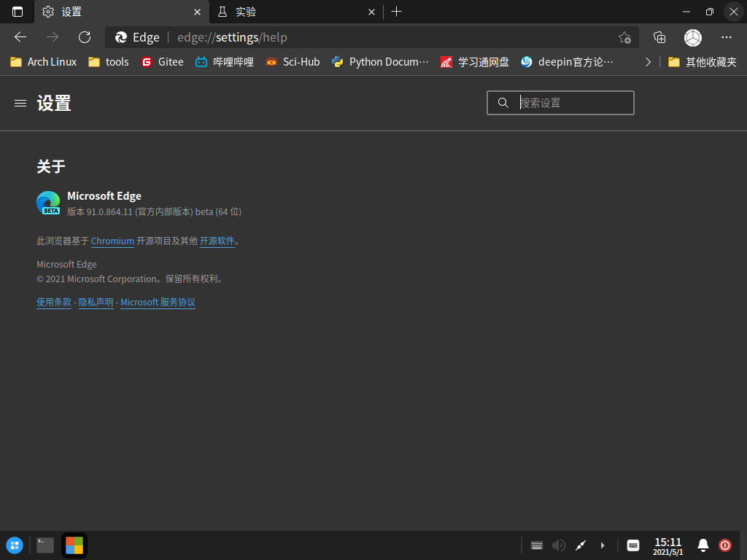
Task: Minimize the Edge window
Action: coord(686,12)
